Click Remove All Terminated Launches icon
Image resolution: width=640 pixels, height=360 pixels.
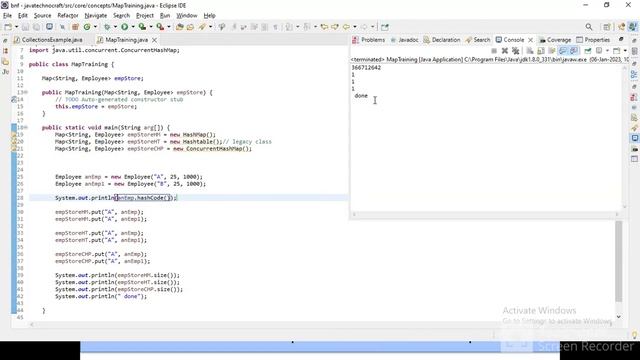click(x=516, y=51)
